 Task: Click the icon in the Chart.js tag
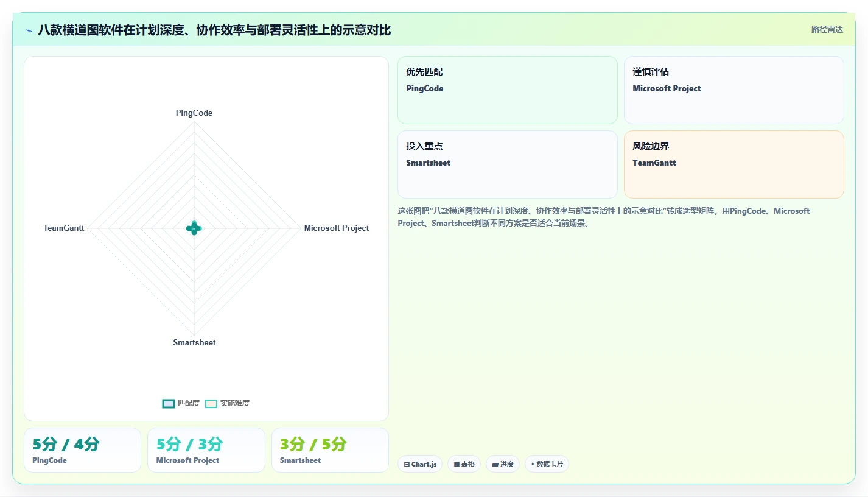pyautogui.click(x=407, y=464)
